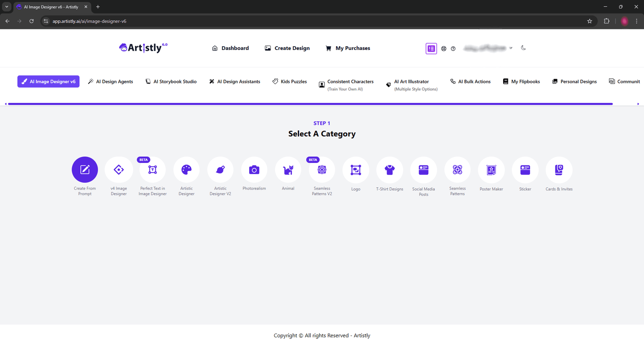The image size is (644, 346).
Task: Go to the Dashboard page
Action: point(230,48)
